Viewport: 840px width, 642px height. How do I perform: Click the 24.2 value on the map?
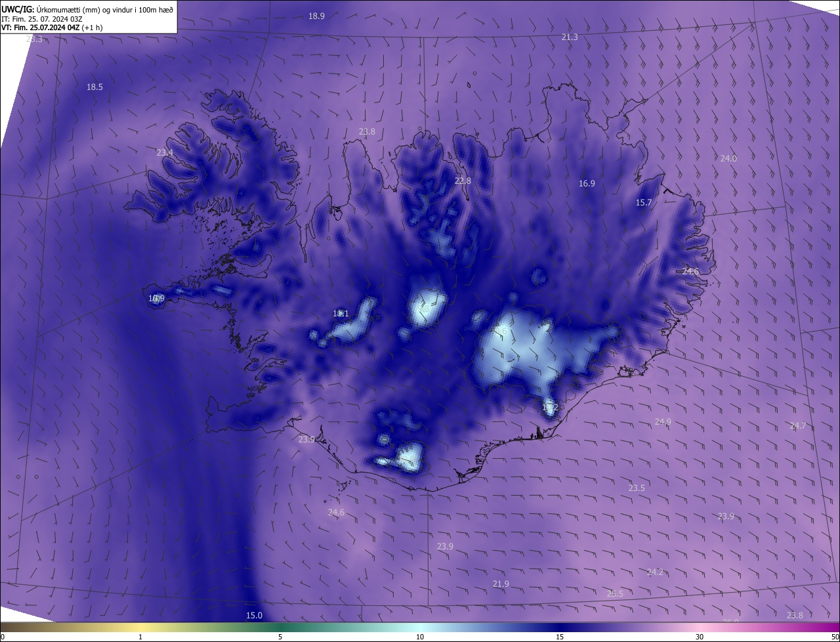click(655, 572)
